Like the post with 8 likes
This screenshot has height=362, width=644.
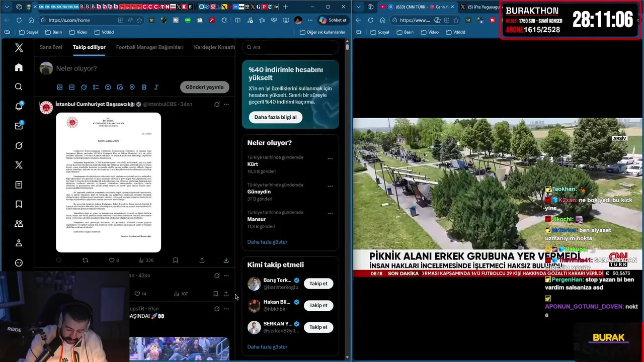point(114,260)
